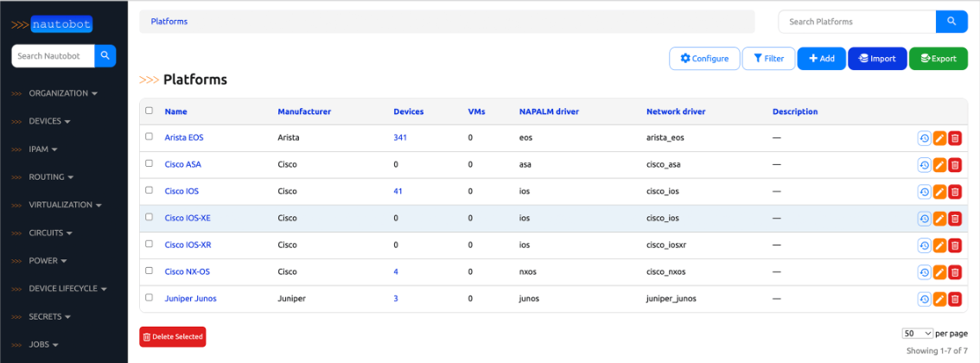Expand the DEVICE LIFECYCLE sidebar menu
Image resolution: width=980 pixels, height=363 pixels.
click(x=67, y=289)
